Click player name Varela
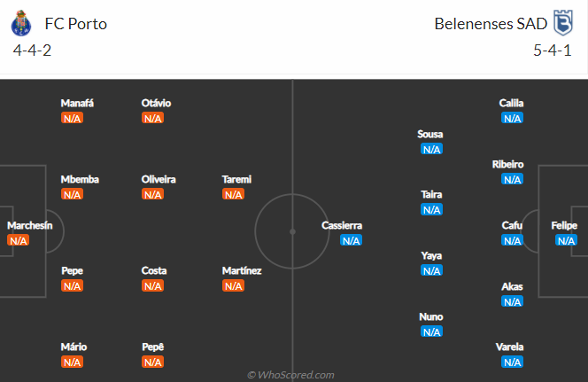The image size is (588, 382). tap(509, 347)
